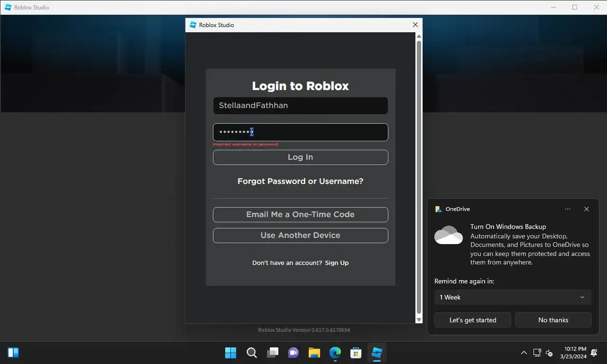The width and height of the screenshot is (607, 364).
Task: Click the muted volume tray icon
Action: click(549, 353)
